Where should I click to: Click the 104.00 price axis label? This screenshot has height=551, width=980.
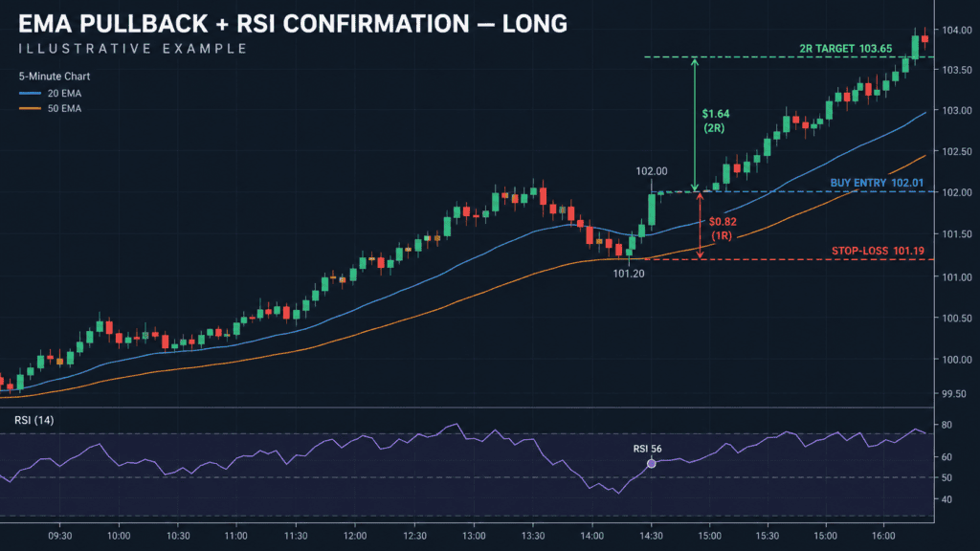(957, 30)
